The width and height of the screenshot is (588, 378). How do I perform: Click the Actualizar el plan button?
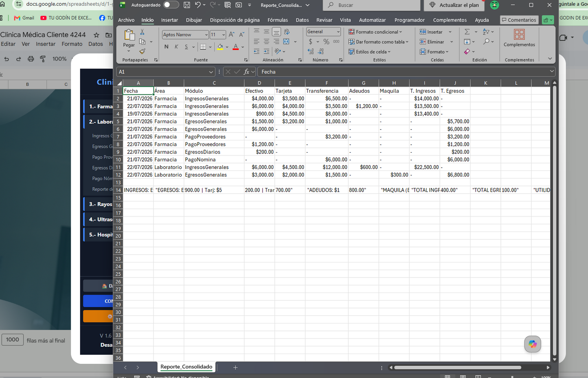(455, 5)
